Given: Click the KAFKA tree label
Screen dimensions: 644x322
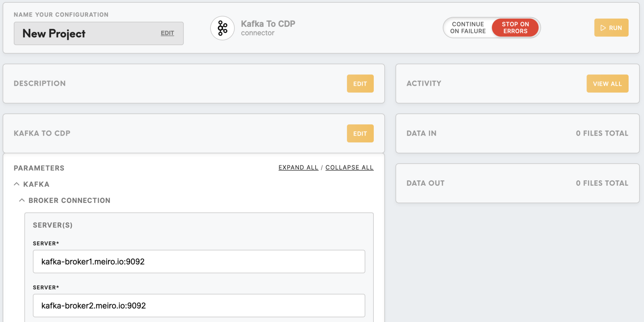Looking at the screenshot, I should pos(36,184).
